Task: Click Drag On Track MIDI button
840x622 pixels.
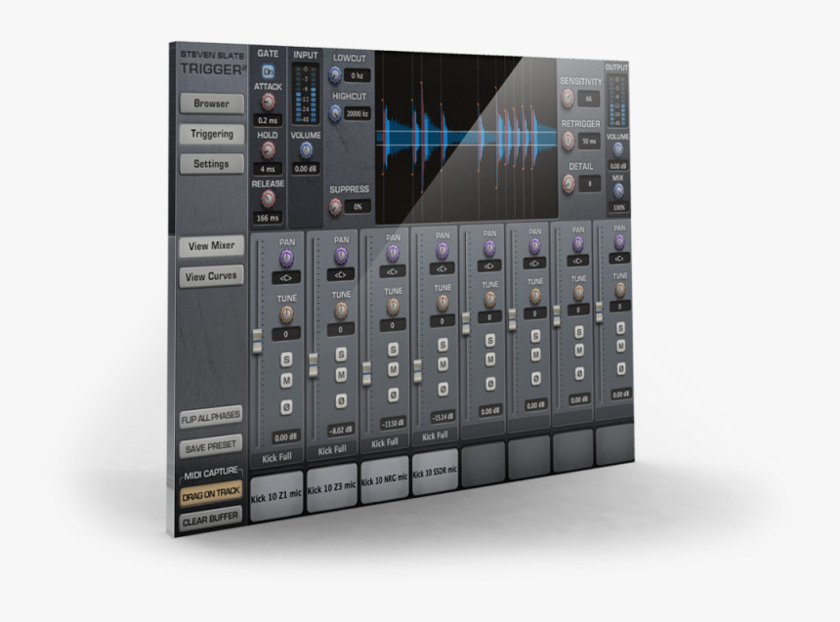Action: point(211,494)
